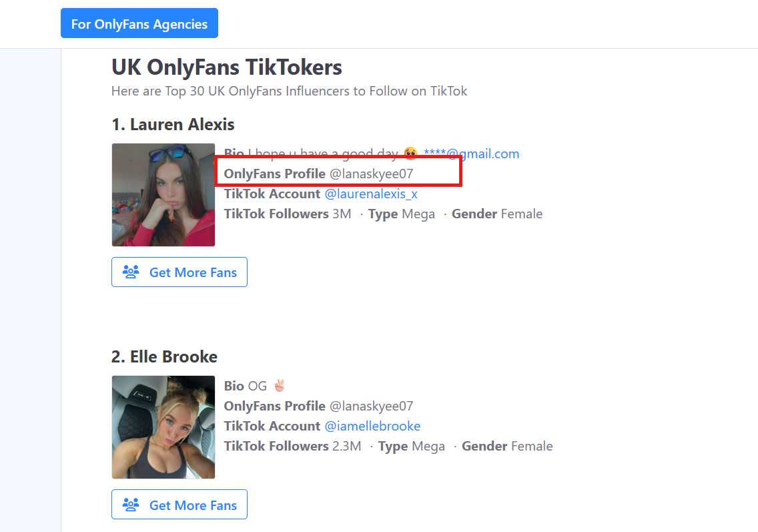Click the fans group icon under Elle Brooke
This screenshot has width=758, height=532.
pyautogui.click(x=131, y=505)
